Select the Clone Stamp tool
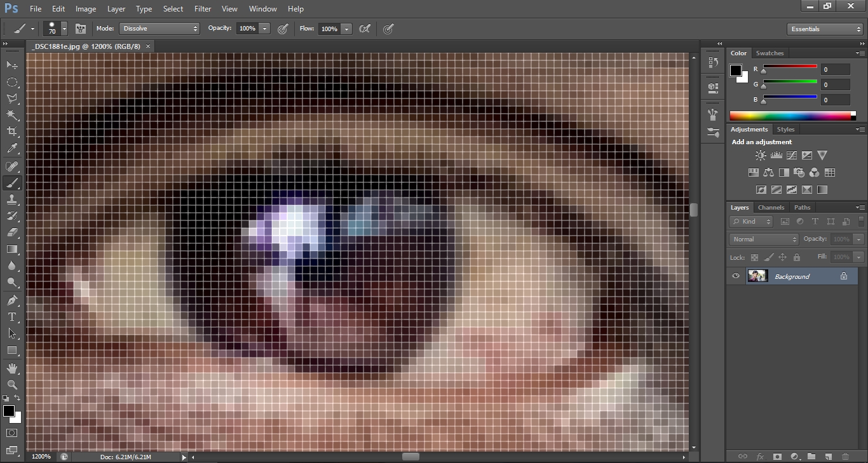 (12, 199)
